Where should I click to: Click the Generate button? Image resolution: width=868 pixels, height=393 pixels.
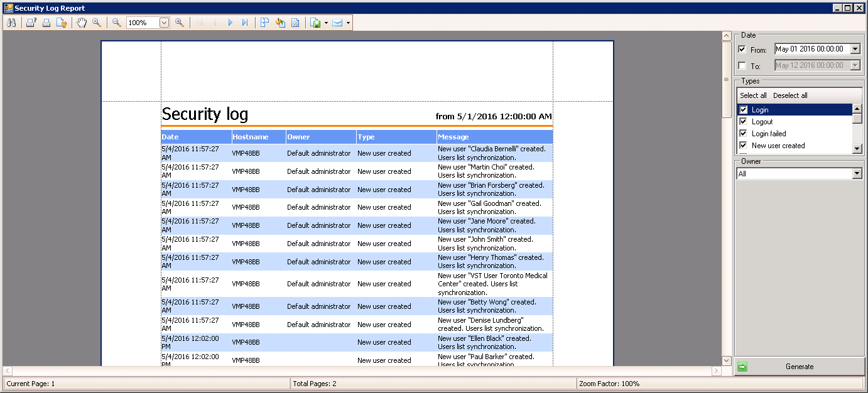pos(799,367)
